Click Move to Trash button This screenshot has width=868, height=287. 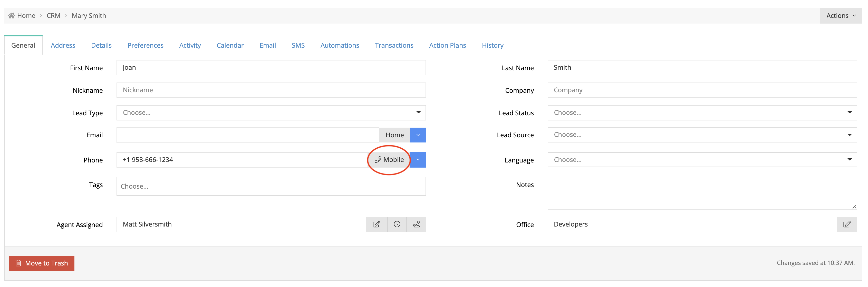click(x=42, y=263)
